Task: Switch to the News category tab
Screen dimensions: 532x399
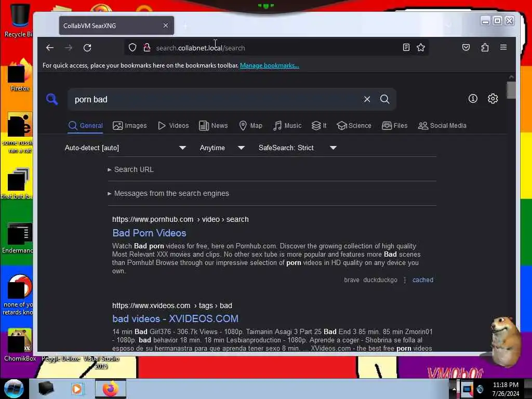Action: point(214,126)
